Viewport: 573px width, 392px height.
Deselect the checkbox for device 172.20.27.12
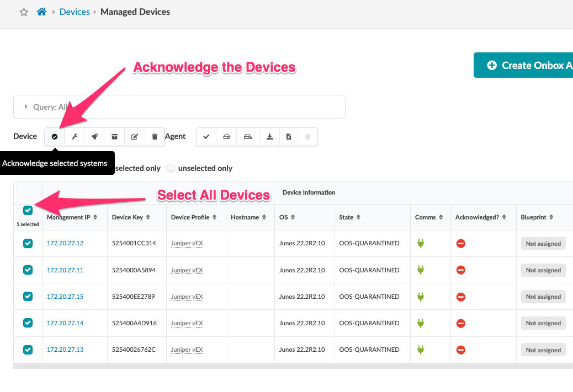[28, 243]
